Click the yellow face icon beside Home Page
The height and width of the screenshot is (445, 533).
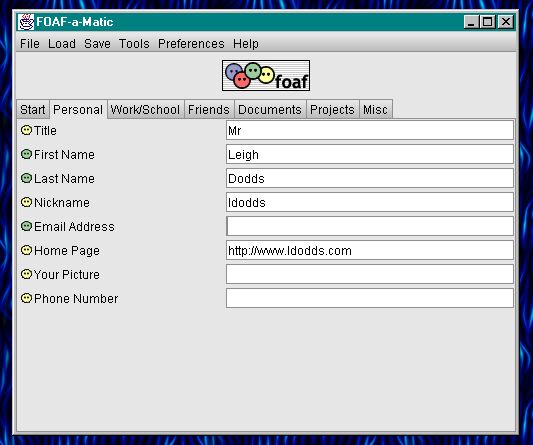(26, 250)
